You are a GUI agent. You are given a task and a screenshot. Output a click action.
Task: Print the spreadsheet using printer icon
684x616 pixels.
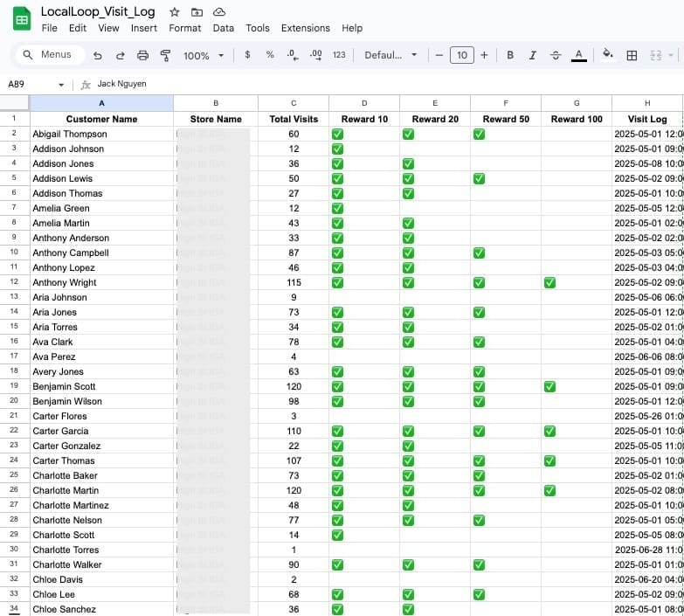click(x=143, y=55)
